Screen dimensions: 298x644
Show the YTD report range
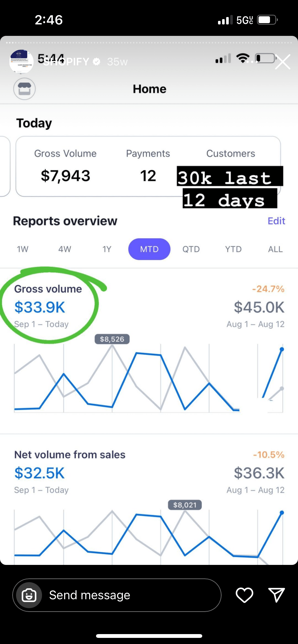coord(233,249)
